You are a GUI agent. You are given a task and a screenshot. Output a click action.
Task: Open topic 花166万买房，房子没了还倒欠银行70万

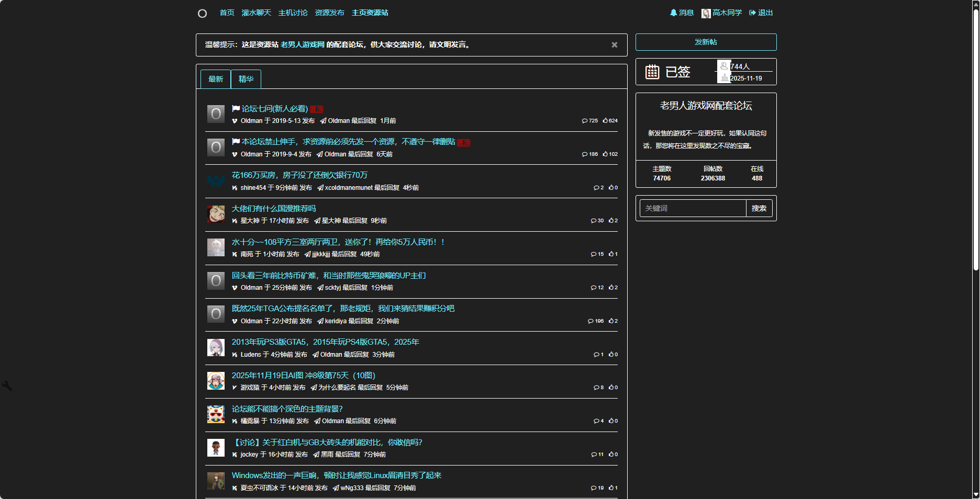[299, 175]
